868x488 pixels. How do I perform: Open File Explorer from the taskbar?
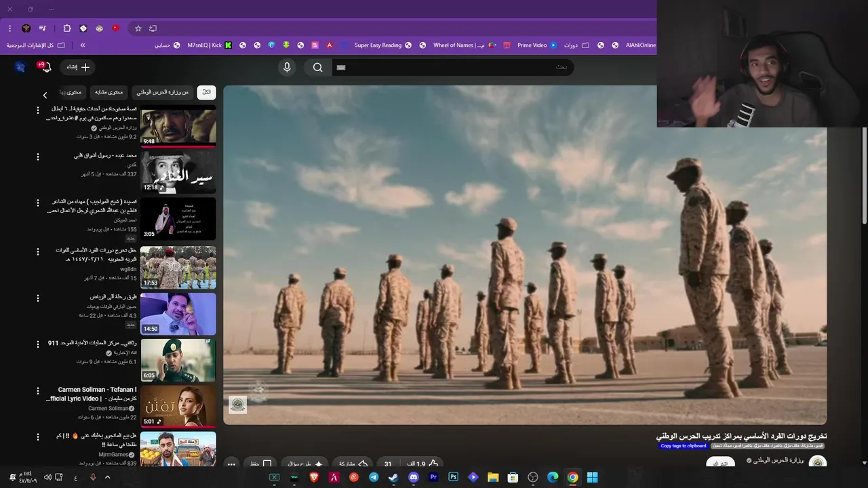pos(493,477)
